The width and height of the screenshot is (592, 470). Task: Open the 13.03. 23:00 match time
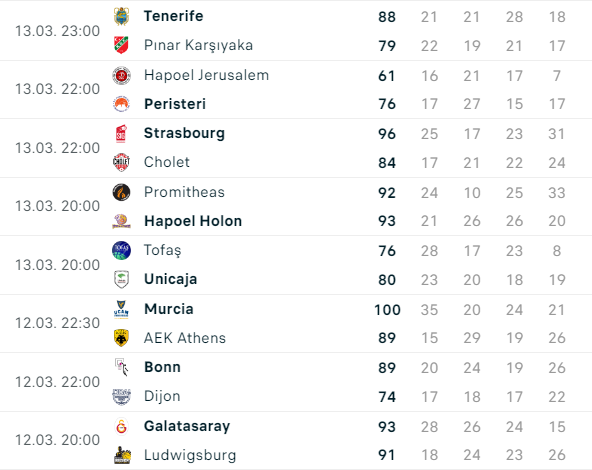pyautogui.click(x=57, y=31)
